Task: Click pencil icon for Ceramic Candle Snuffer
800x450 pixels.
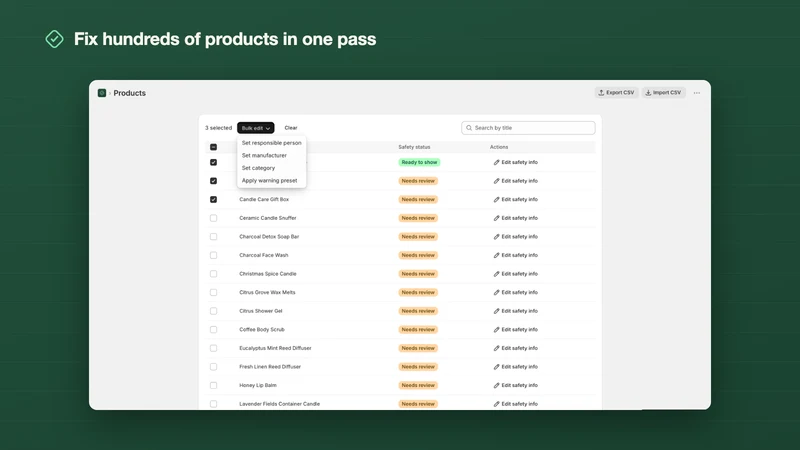Action: [x=496, y=218]
